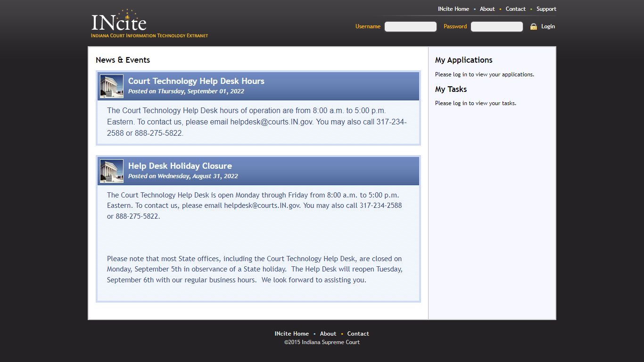Click the News & Events heading

click(x=123, y=60)
